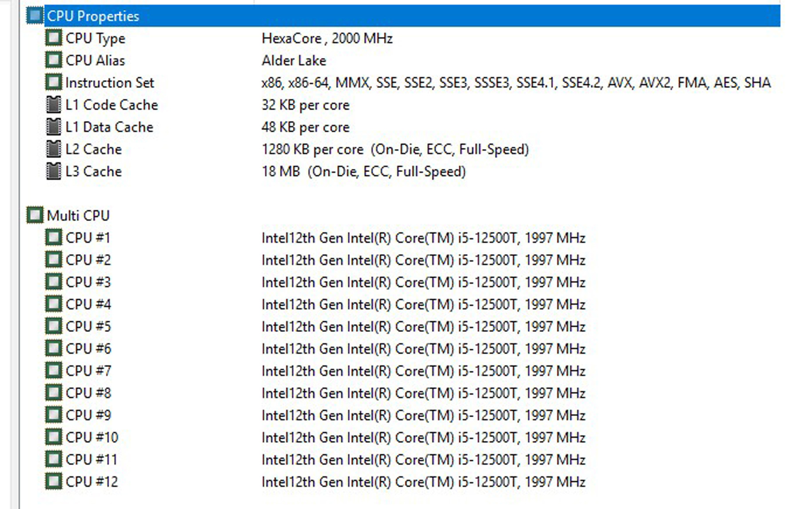Click the icon beside CPU #9
This screenshot has height=509, width=812.
click(x=54, y=415)
